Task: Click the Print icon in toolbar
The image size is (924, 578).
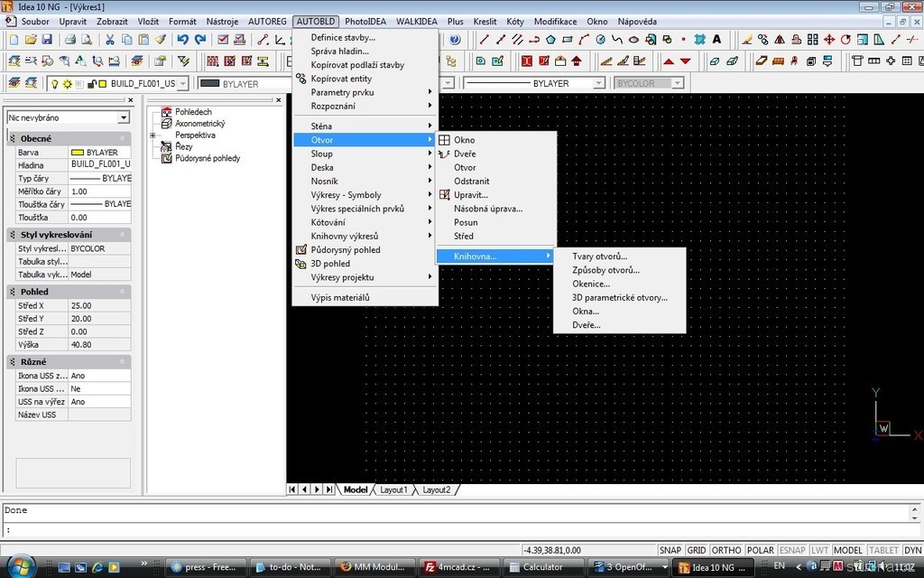Action: tap(69, 40)
